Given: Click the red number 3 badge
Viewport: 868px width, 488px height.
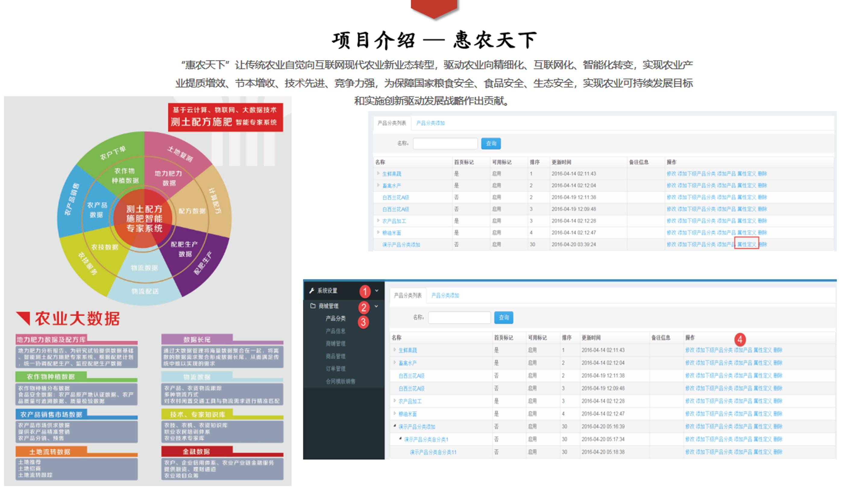Looking at the screenshot, I should pyautogui.click(x=363, y=322).
